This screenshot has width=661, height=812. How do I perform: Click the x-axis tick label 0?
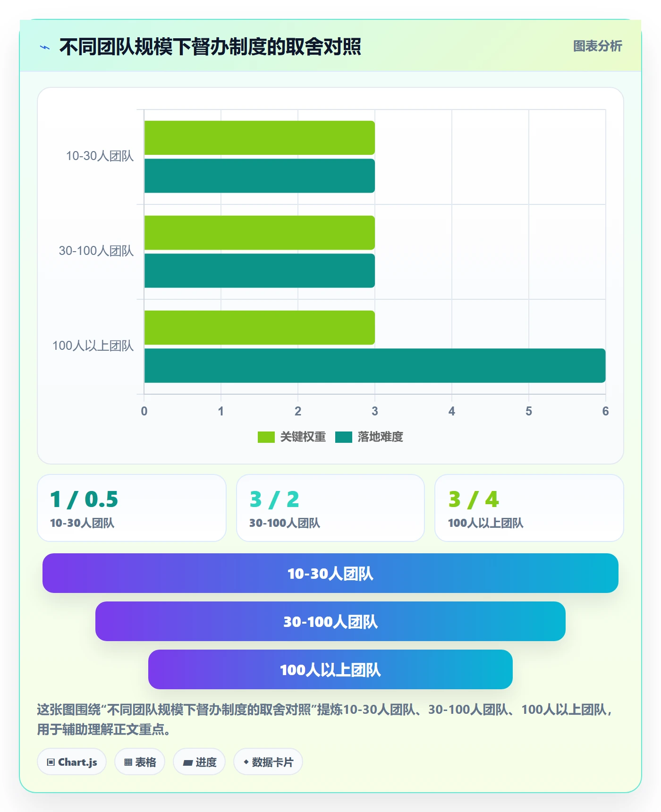(144, 411)
